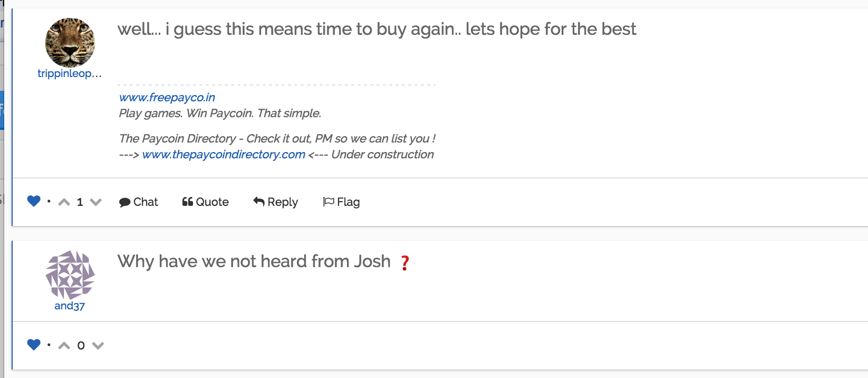The width and height of the screenshot is (868, 378).
Task: Downvote and37's post about Josh
Action: pos(98,345)
